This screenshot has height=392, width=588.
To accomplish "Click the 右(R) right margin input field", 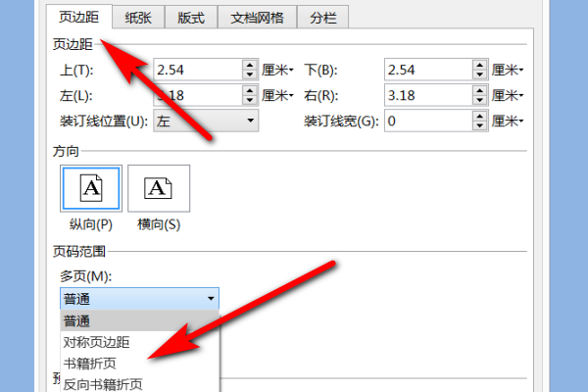I will click(426, 95).
